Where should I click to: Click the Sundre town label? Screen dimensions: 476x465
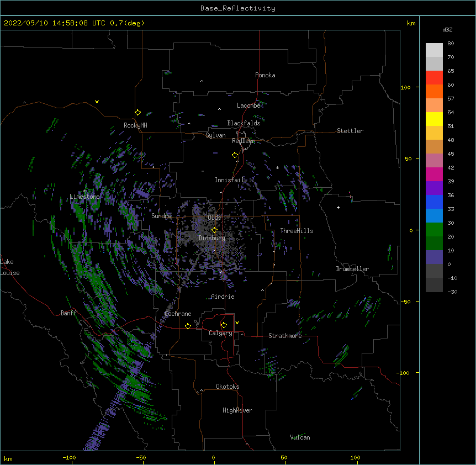pyautogui.click(x=161, y=216)
